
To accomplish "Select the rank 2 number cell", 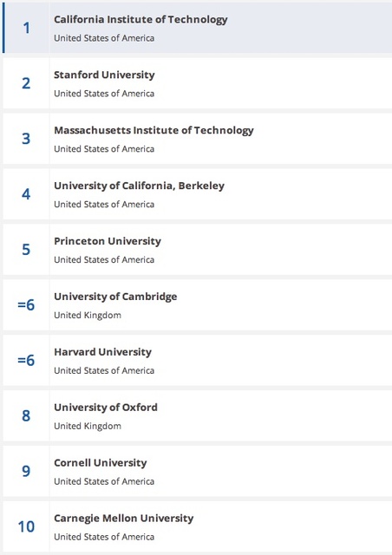I will pyautogui.click(x=27, y=83).
